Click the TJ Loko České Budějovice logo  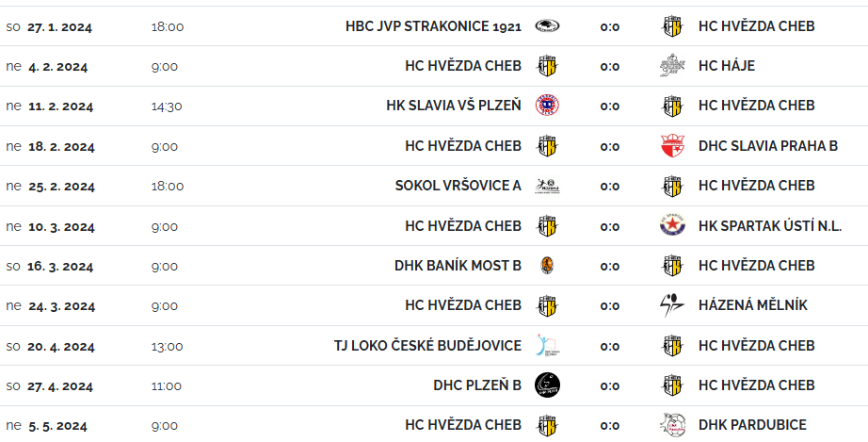547,345
